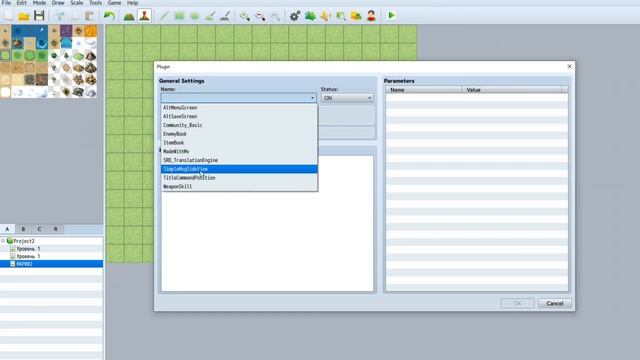
Task: Close the Plugin dialog with X
Action: [569, 67]
